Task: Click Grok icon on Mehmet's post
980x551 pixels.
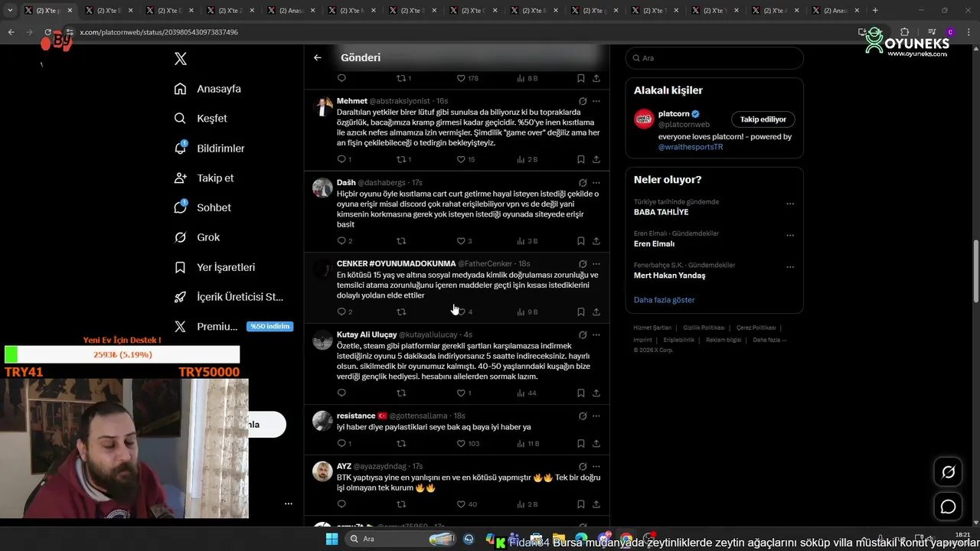Action: [x=582, y=101]
